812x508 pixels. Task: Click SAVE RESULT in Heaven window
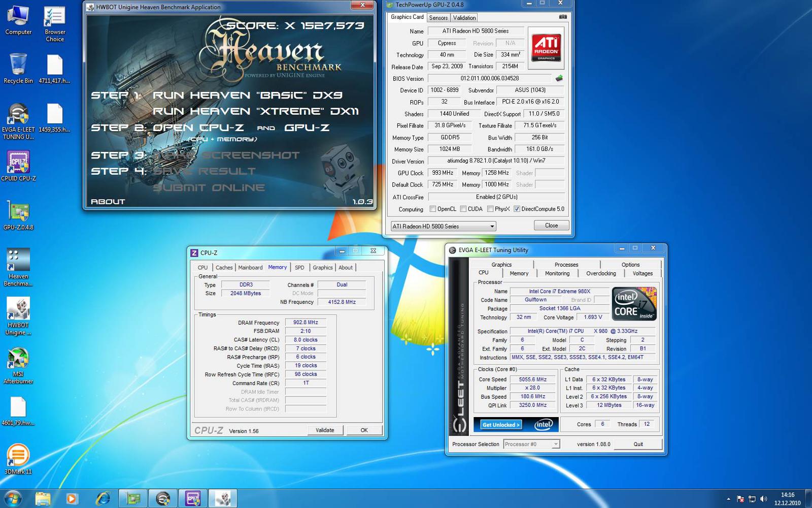click(205, 171)
